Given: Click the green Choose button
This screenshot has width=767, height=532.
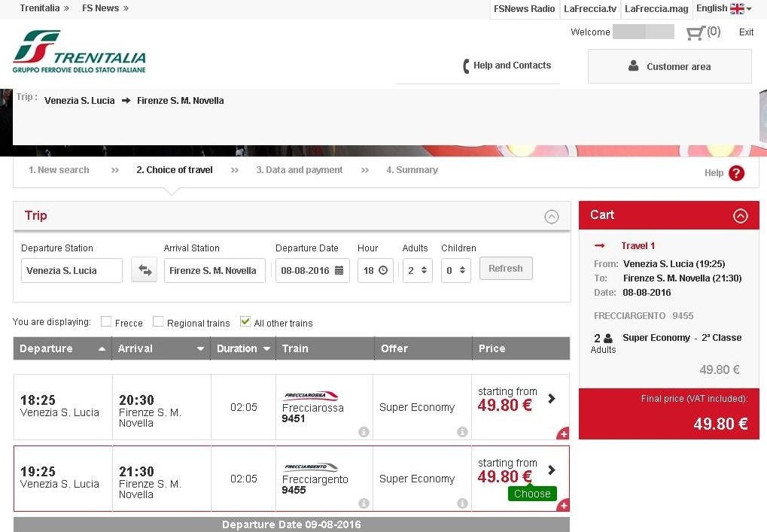Looking at the screenshot, I should (x=532, y=494).
